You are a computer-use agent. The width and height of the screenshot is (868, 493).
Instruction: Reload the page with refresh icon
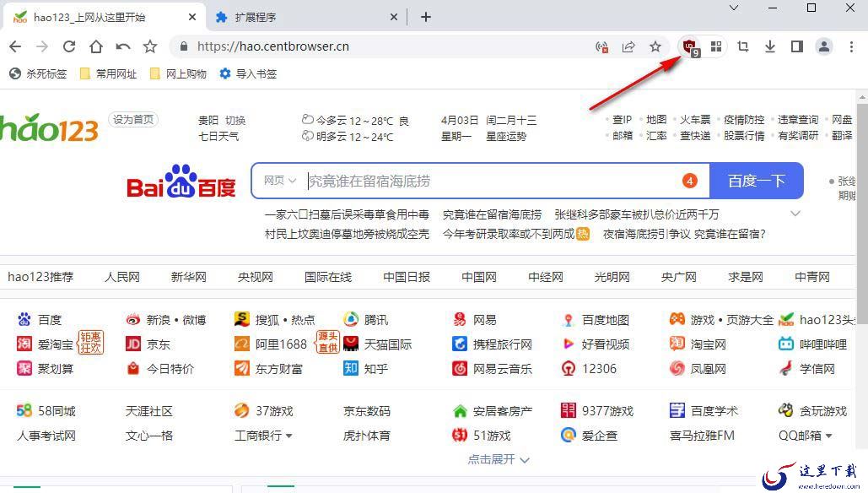pyautogui.click(x=68, y=46)
